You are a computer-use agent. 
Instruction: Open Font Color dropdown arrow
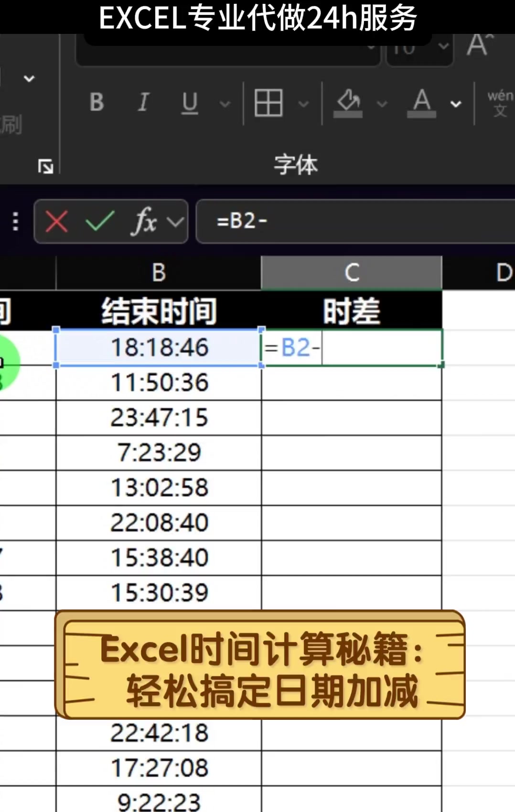[456, 103]
